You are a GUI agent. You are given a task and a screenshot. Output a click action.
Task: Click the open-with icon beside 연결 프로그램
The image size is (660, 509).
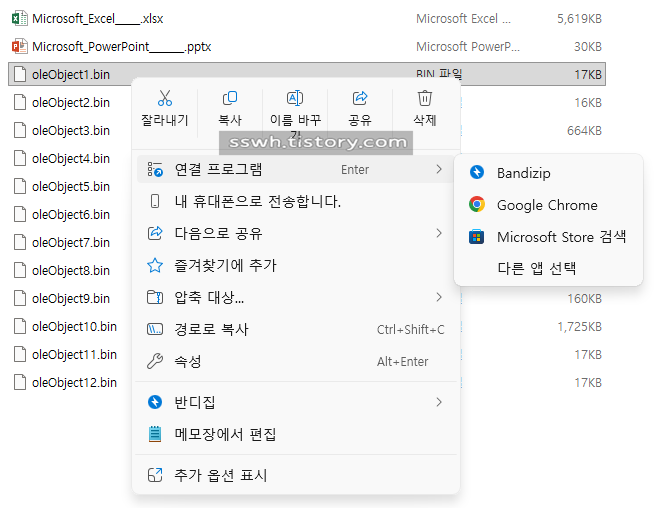(x=155, y=169)
